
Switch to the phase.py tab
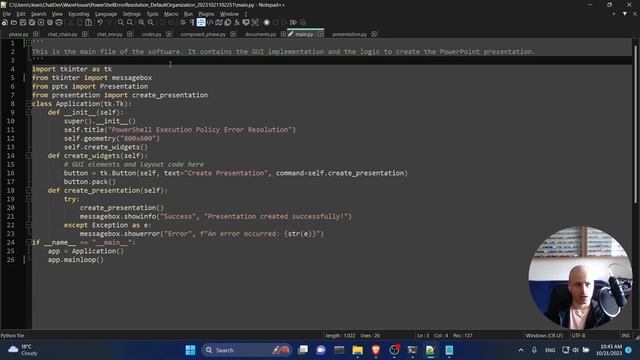[19, 34]
